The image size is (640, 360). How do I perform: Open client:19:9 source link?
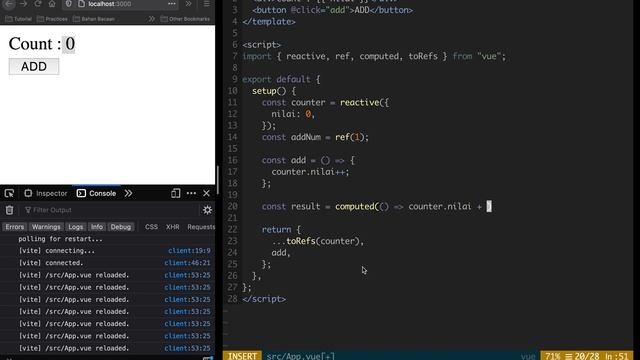coord(189,251)
